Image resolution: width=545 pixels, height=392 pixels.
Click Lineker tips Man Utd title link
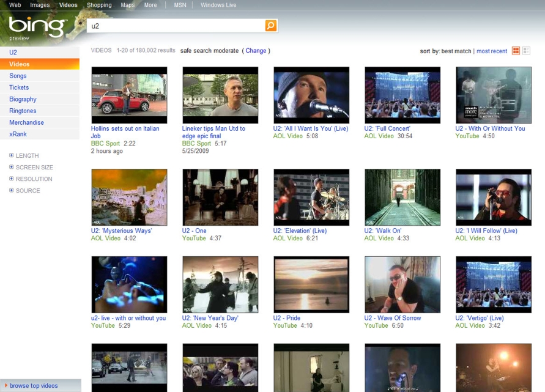click(213, 132)
